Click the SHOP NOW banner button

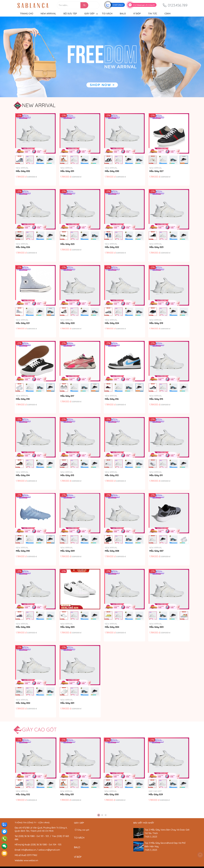pyautogui.click(x=102, y=85)
